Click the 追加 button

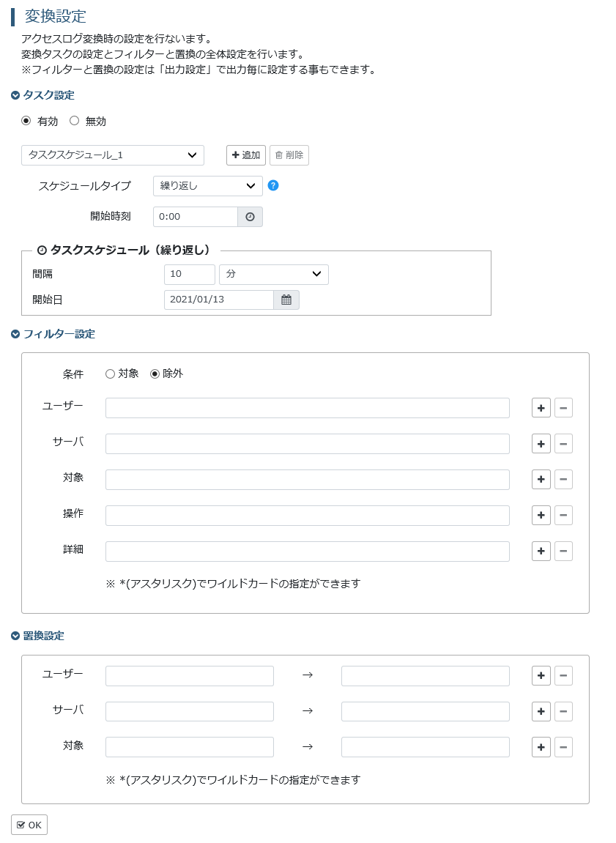point(246,155)
